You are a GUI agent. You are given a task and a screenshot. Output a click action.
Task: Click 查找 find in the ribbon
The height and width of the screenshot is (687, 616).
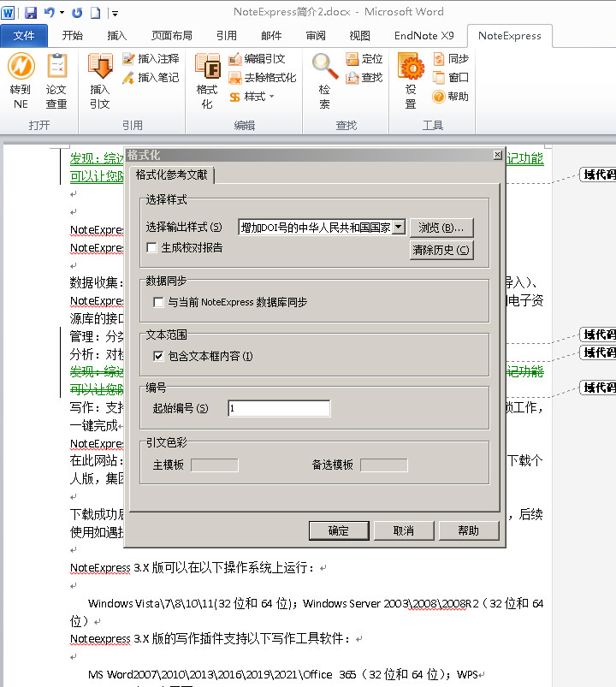click(364, 78)
